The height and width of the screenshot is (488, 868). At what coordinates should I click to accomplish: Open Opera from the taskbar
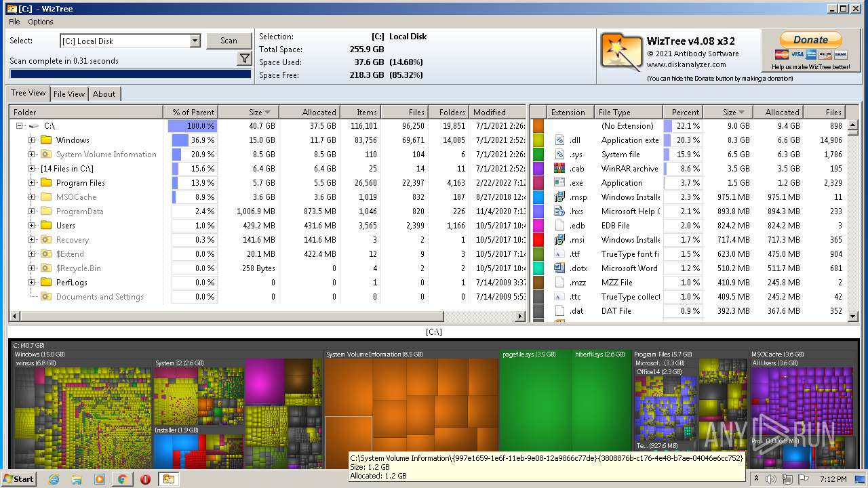145,479
